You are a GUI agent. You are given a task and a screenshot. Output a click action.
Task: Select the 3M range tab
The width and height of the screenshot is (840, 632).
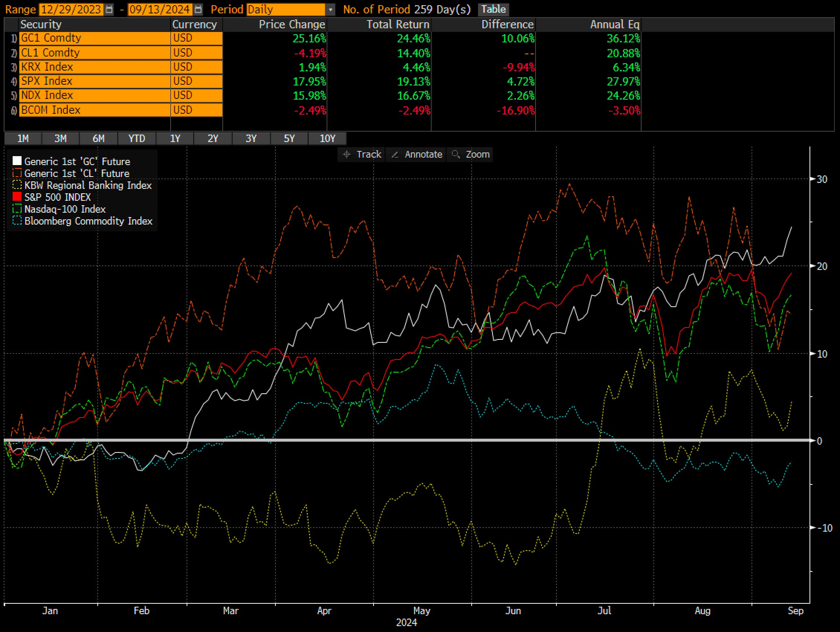[61, 139]
